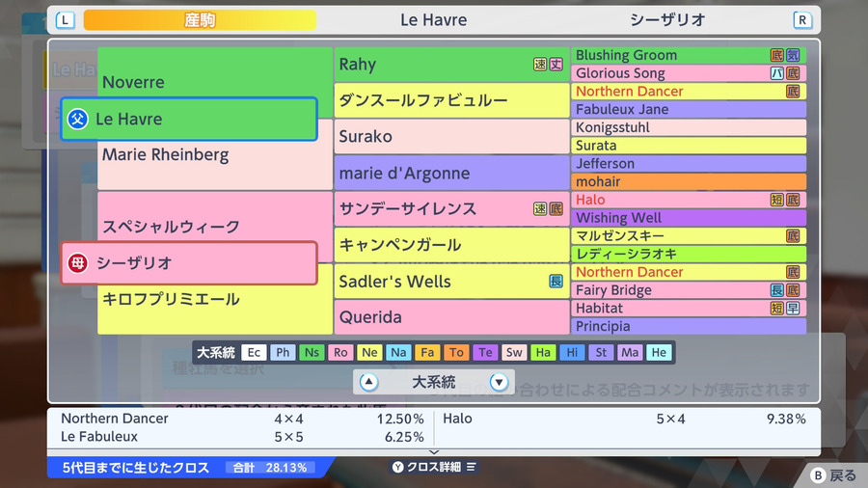Click the 丈 icon on Rahy

(x=556, y=65)
